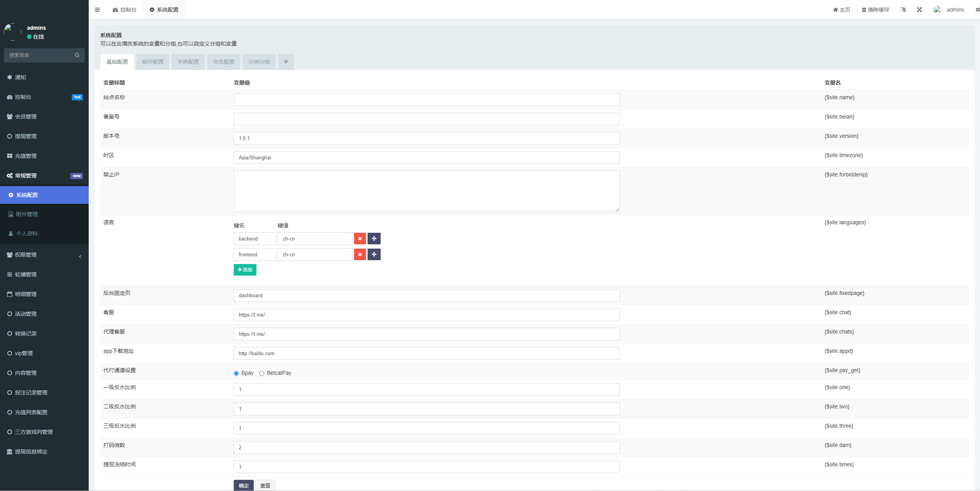Screen dimensions: 980x491
Task: Open the 会员配置 tab
Action: click(224, 62)
